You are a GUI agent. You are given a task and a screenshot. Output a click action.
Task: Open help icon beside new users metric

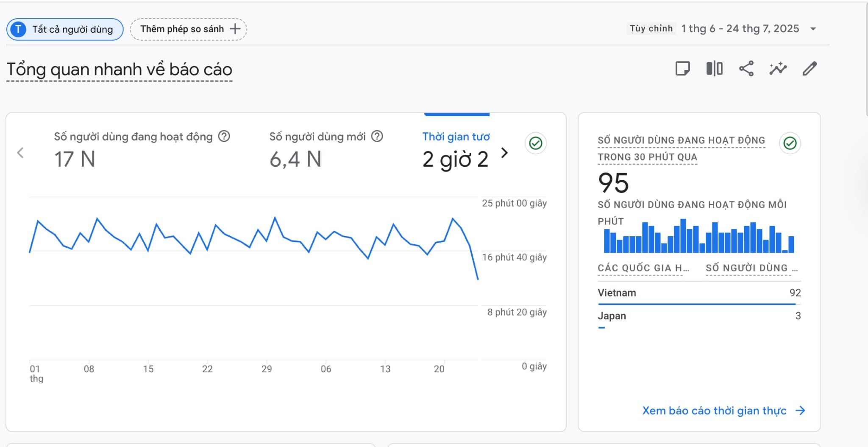(377, 136)
